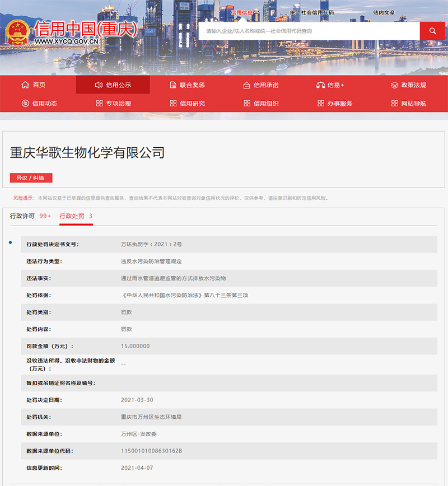Select the 行政处罚 3 tab
448x486 pixels.
[76, 216]
